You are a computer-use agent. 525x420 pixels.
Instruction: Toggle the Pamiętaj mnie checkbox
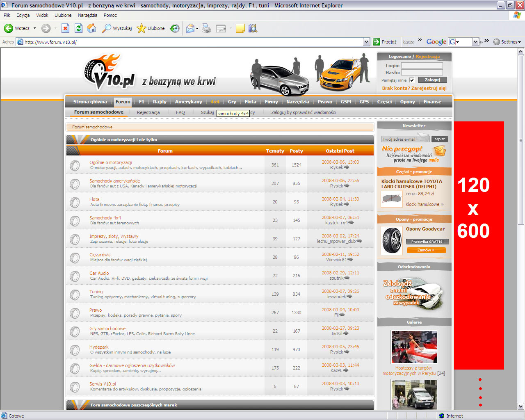pyautogui.click(x=412, y=80)
